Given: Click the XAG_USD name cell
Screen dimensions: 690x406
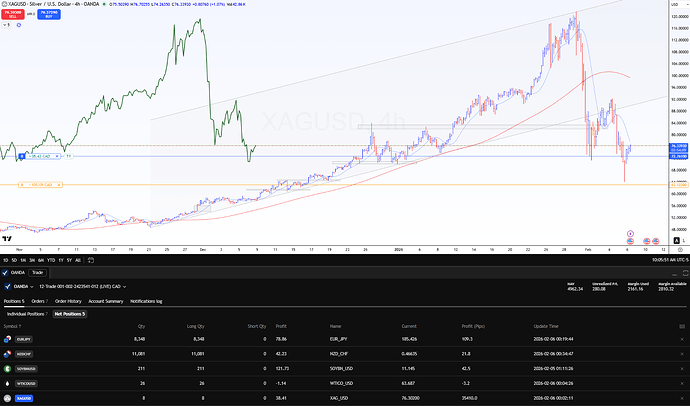Looking at the screenshot, I should click(339, 399).
